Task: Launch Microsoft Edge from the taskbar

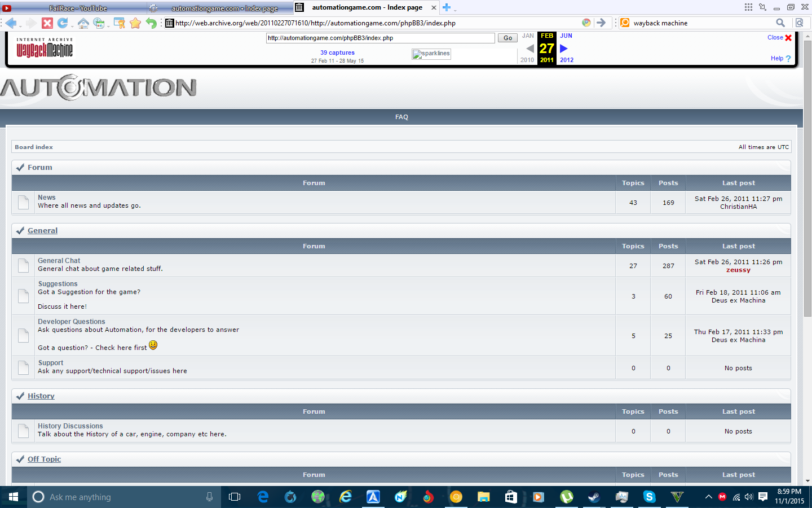Action: (263, 497)
